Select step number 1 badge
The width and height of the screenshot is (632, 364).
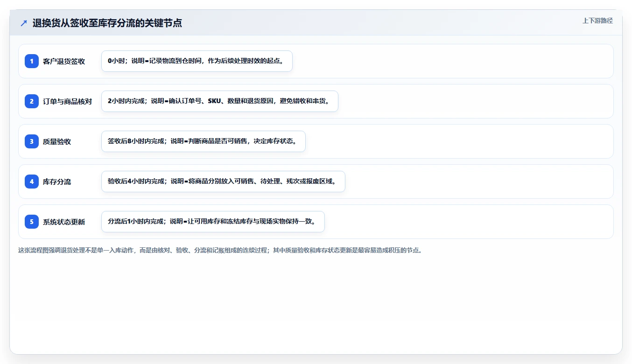click(x=32, y=61)
